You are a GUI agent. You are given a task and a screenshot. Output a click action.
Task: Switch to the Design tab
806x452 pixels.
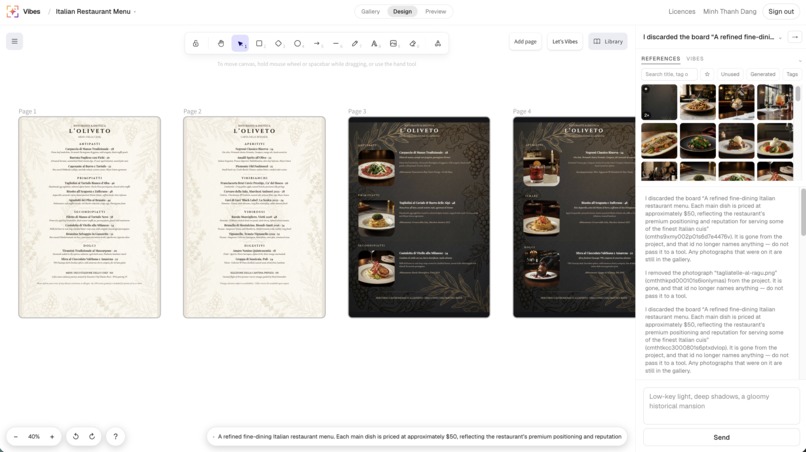[402, 11]
